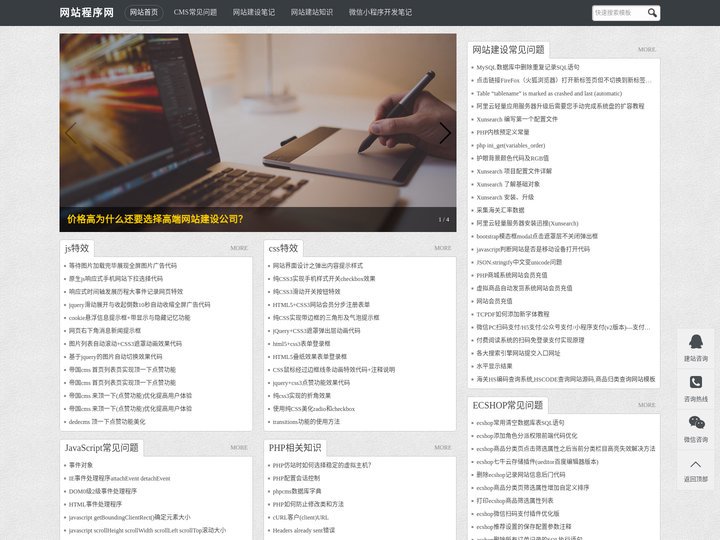
Task: Open transitions功能的使用方法 link
Action: [x=306, y=422]
